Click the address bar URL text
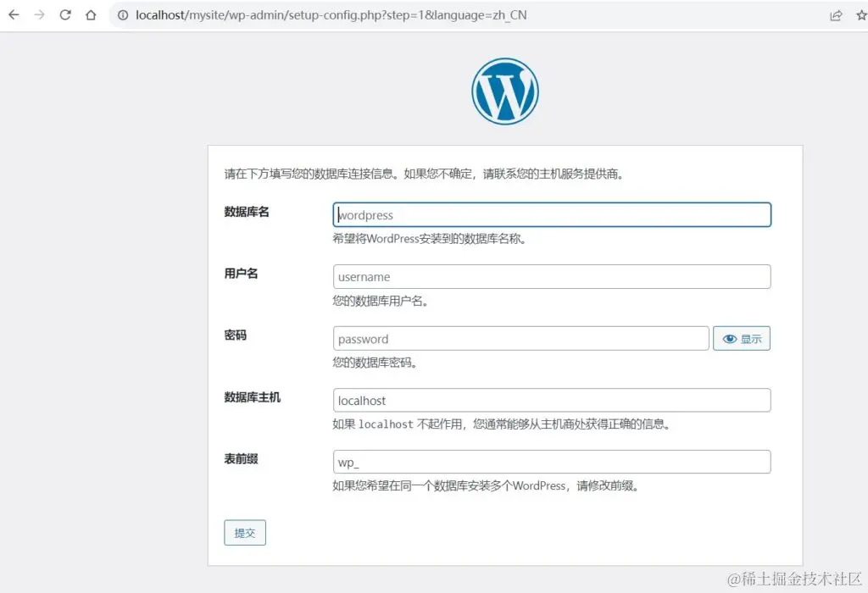Screen dimensions: 868x593 point(331,15)
